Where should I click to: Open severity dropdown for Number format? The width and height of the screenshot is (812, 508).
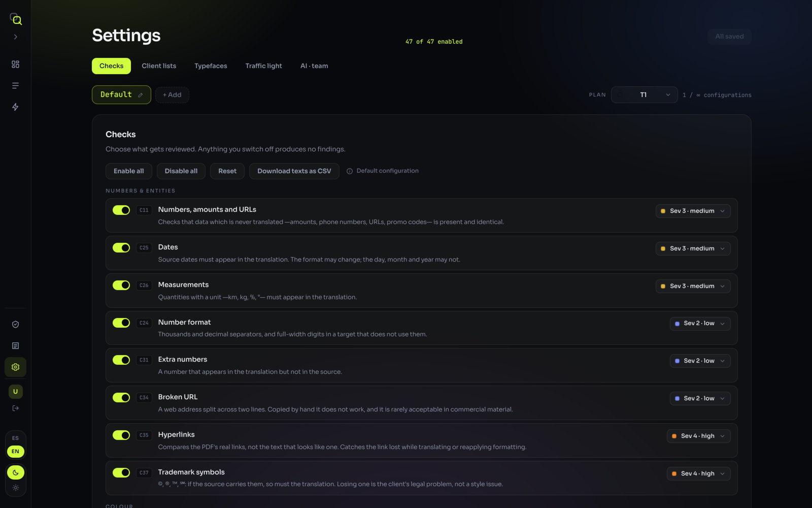700,324
